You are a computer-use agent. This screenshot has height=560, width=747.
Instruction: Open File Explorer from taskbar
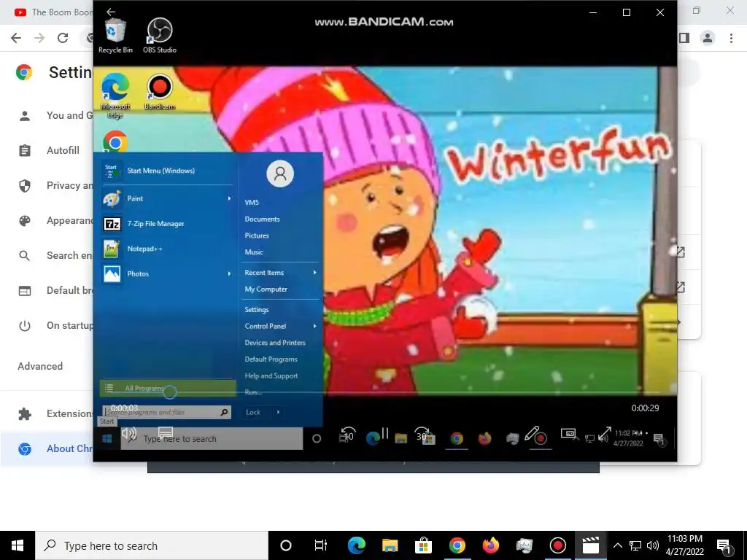pos(390,545)
